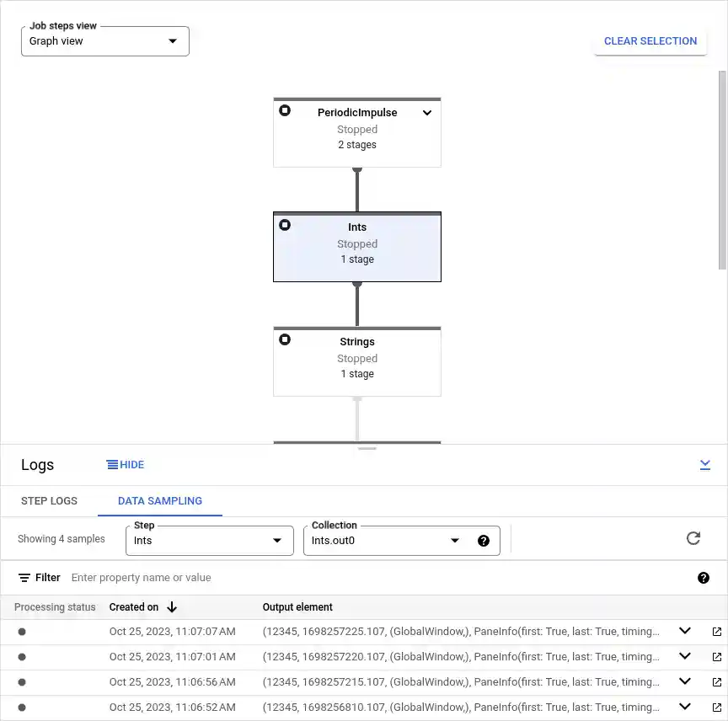
Task: Click the Strings step status icon
Action: pos(284,339)
